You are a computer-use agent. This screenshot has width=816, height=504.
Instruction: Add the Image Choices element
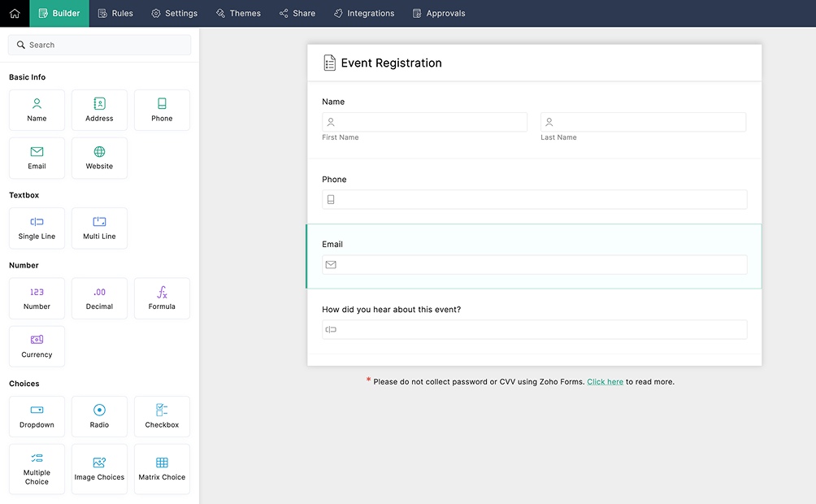tap(99, 469)
